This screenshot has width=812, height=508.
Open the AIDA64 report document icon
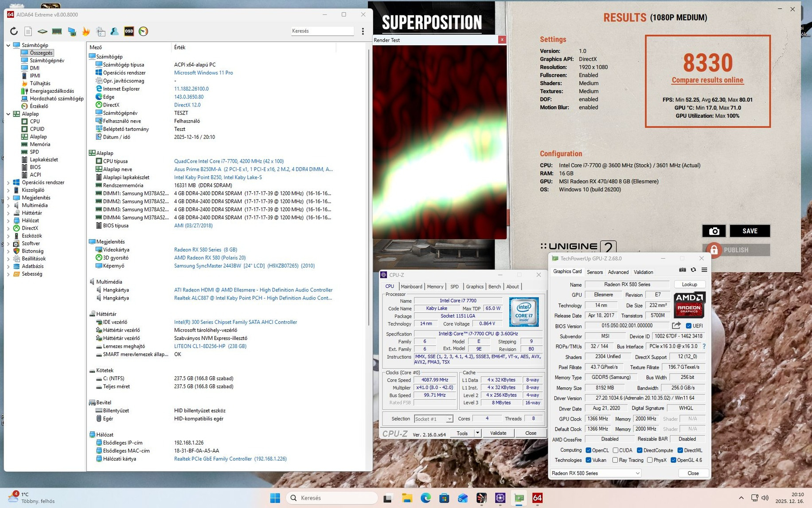(28, 31)
